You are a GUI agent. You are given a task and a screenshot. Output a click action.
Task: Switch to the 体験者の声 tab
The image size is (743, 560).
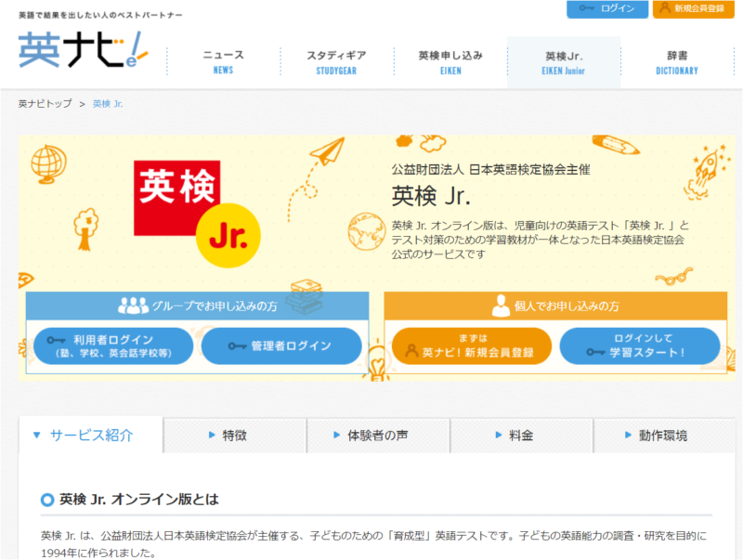tap(378, 436)
